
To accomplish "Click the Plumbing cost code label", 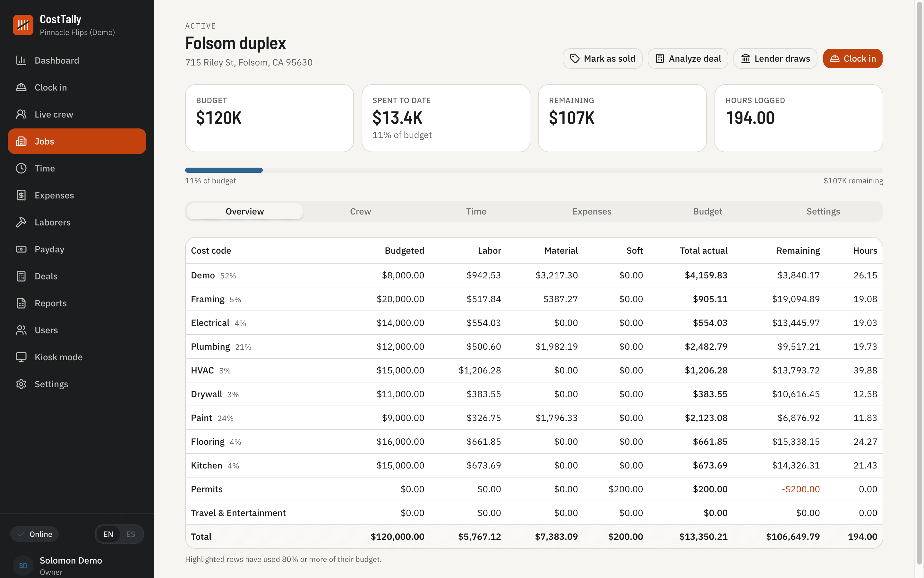I will pos(210,346).
